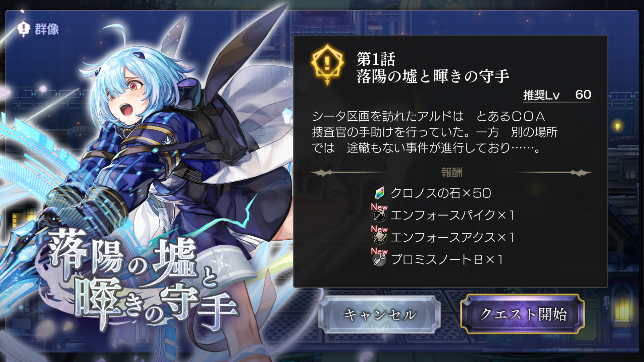Screen dimensions: 644x362
Task: Click the エンフォースパイク weapon icon
Action: tap(379, 215)
